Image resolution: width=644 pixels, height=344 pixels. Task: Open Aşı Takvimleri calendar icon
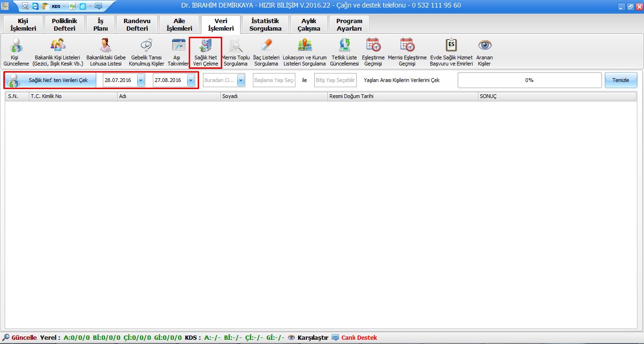pyautogui.click(x=178, y=46)
